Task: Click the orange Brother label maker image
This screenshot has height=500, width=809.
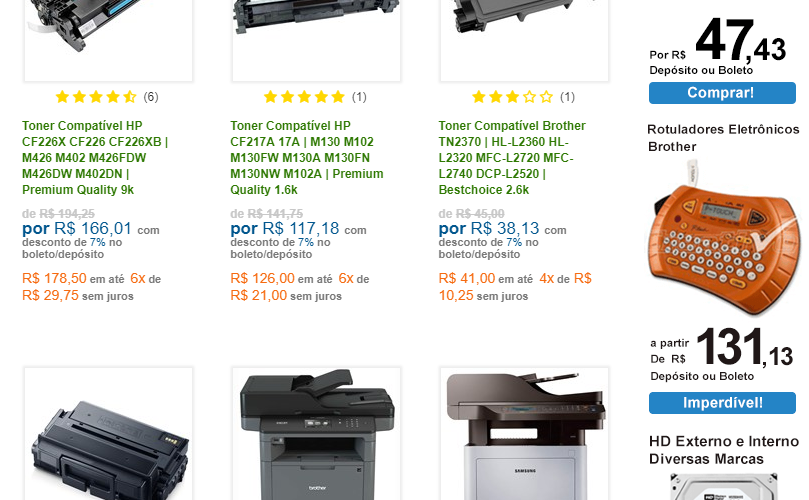Action: 722,237
